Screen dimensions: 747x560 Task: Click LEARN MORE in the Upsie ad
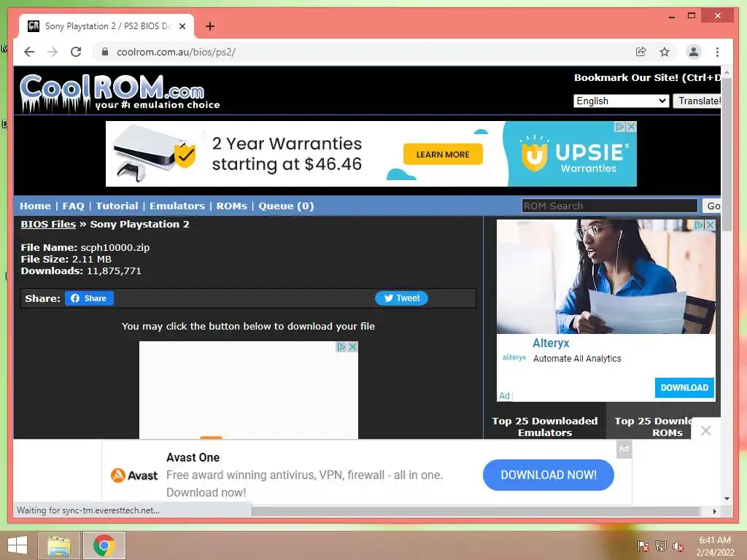coord(443,155)
